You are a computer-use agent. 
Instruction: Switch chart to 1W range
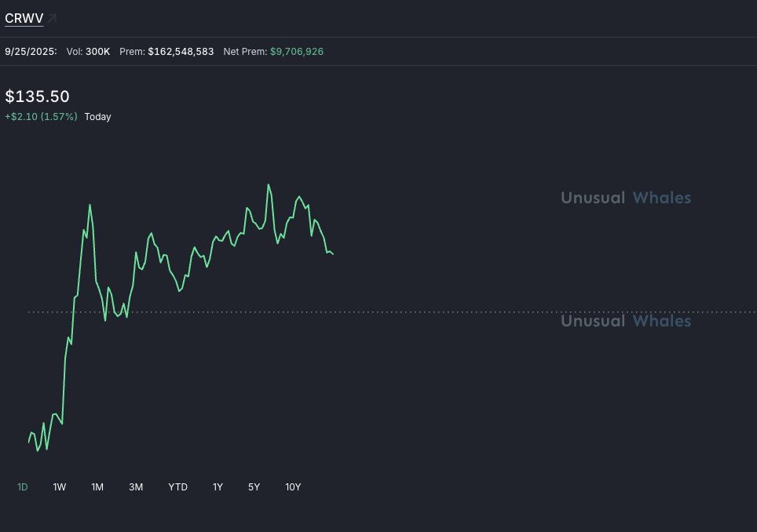60,487
